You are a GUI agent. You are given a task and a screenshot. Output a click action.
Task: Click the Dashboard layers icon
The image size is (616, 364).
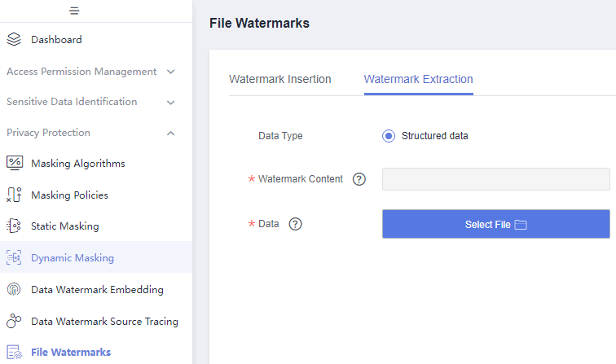pyautogui.click(x=14, y=39)
